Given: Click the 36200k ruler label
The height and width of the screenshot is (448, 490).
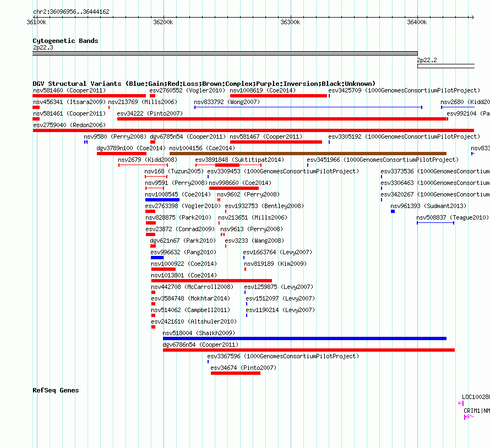Looking at the screenshot, I should click(163, 22).
